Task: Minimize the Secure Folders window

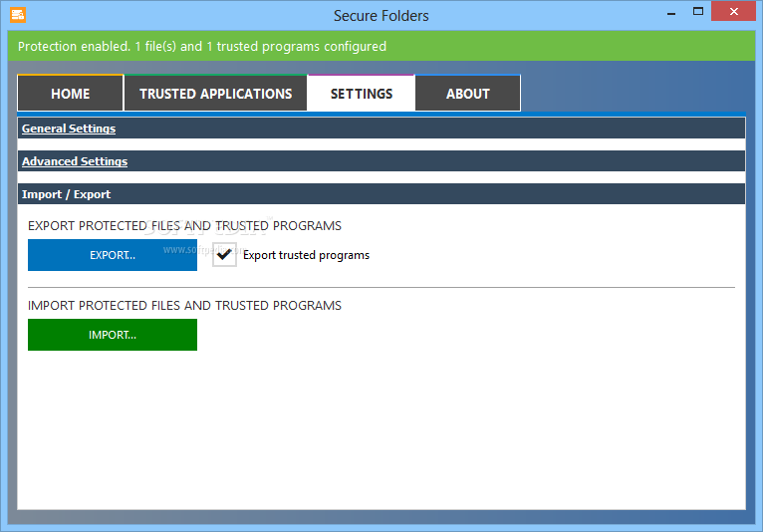Action: pos(671,12)
